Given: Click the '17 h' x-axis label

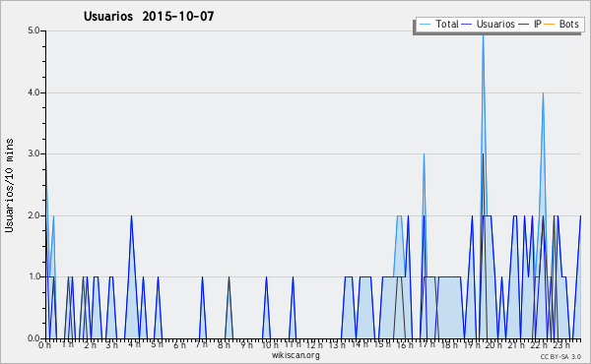Looking at the screenshot, I should 427,344.
